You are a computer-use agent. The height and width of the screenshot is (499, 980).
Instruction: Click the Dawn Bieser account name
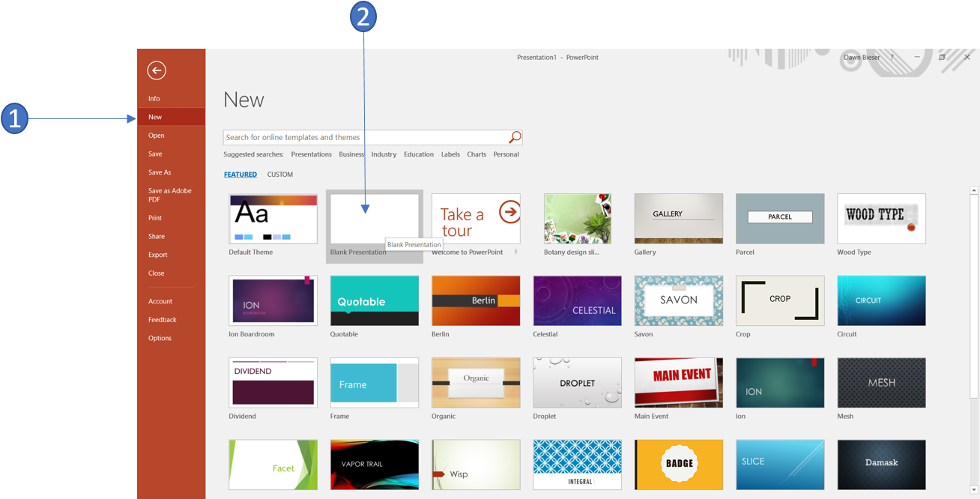tap(862, 58)
